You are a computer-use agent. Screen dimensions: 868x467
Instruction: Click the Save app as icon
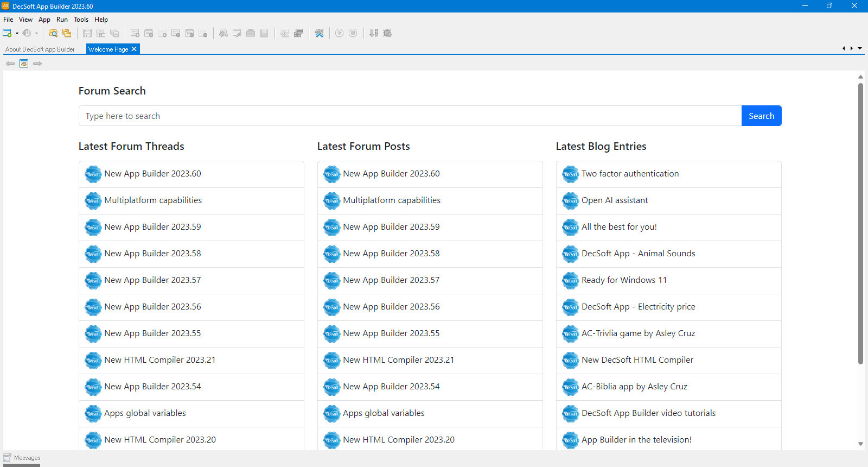[x=101, y=33]
